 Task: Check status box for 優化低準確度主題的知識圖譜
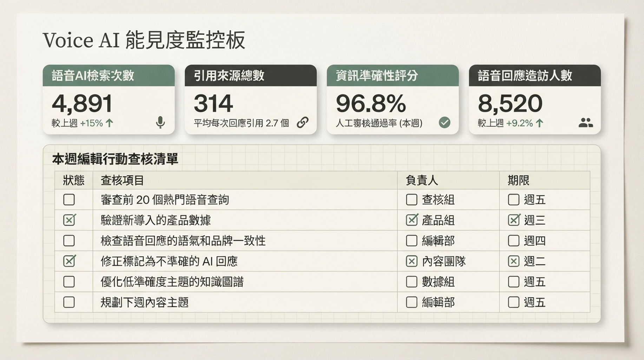pyautogui.click(x=69, y=282)
